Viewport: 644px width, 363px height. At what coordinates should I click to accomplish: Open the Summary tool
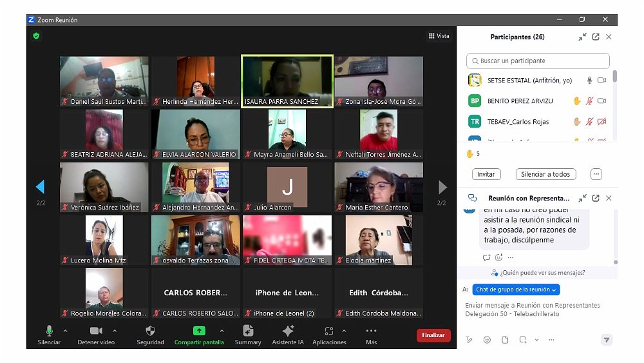pos(248,331)
